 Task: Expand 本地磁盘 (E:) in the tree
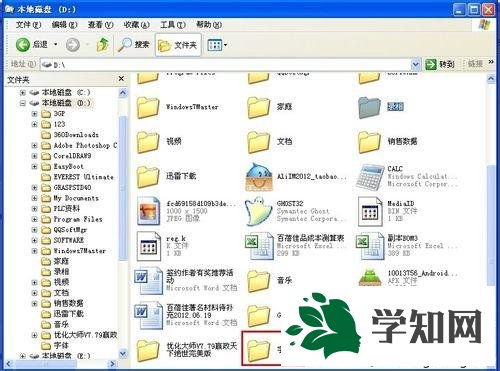tap(23, 356)
